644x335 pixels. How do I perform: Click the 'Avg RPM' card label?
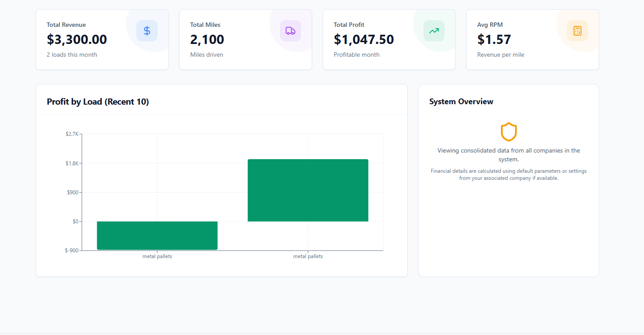click(x=490, y=25)
